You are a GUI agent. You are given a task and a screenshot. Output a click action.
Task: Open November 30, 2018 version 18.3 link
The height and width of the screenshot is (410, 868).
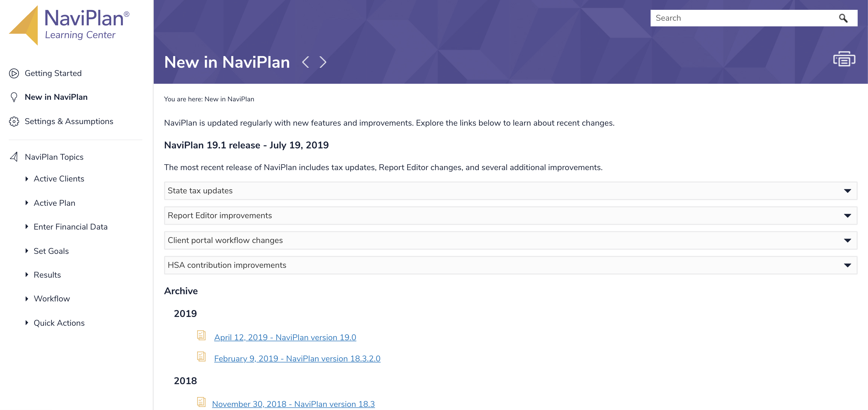(x=293, y=404)
